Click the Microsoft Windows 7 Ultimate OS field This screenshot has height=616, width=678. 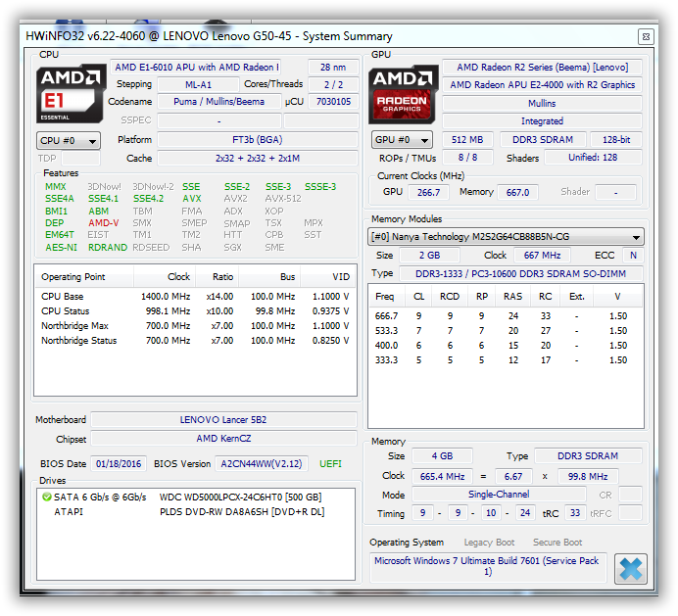[x=488, y=567]
